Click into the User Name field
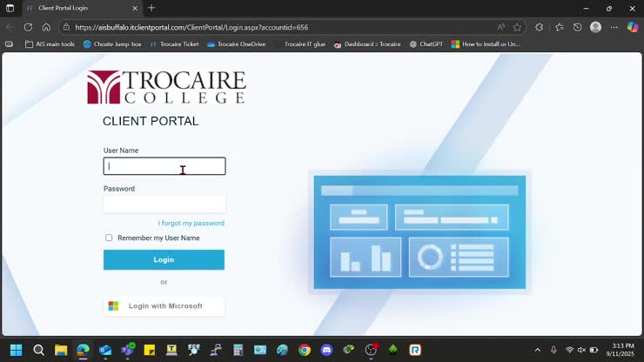644x362 pixels. click(164, 166)
